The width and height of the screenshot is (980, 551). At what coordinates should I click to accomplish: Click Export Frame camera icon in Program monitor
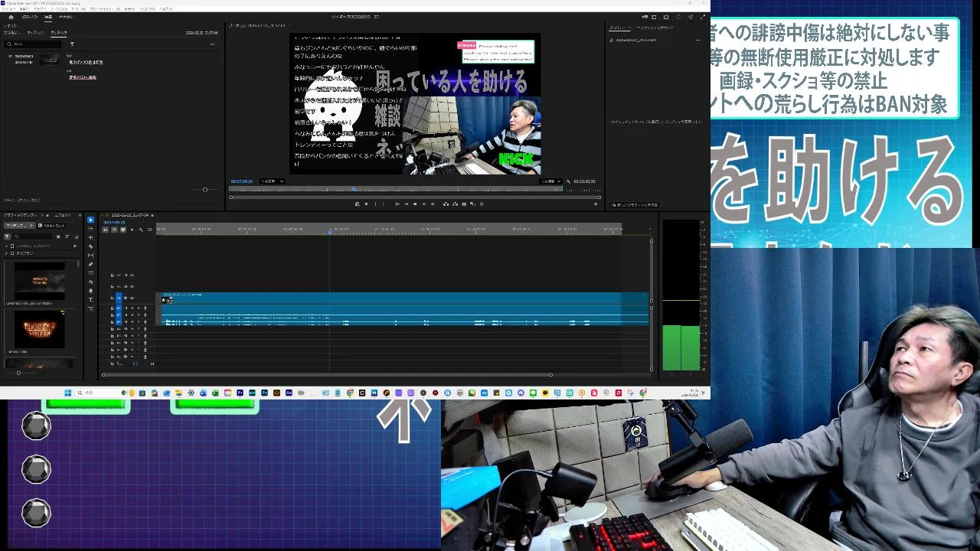coord(464,204)
